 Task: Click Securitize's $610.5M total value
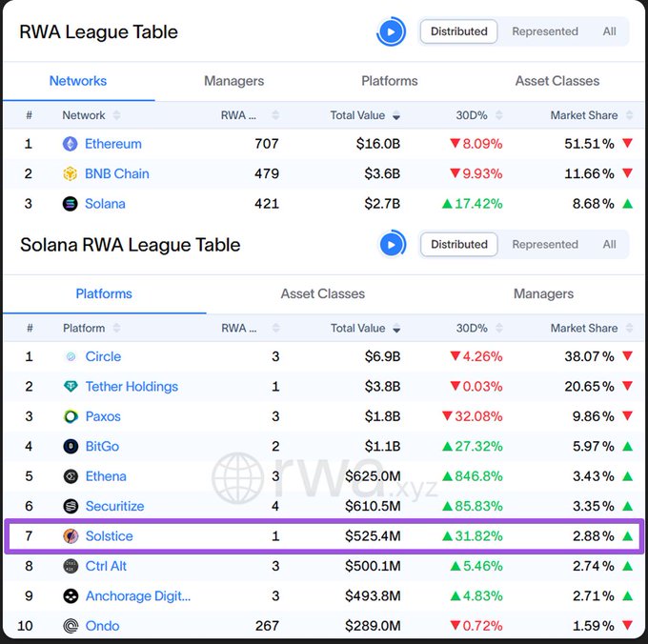point(373,506)
